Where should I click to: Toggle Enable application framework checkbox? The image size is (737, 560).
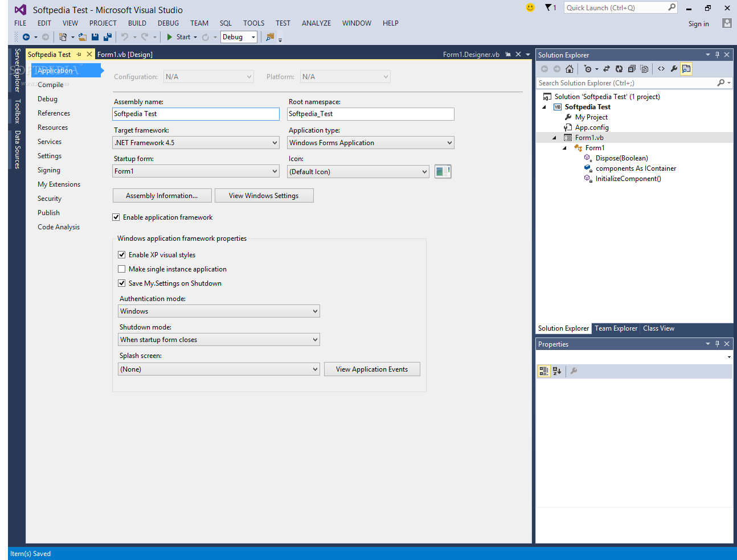116,217
